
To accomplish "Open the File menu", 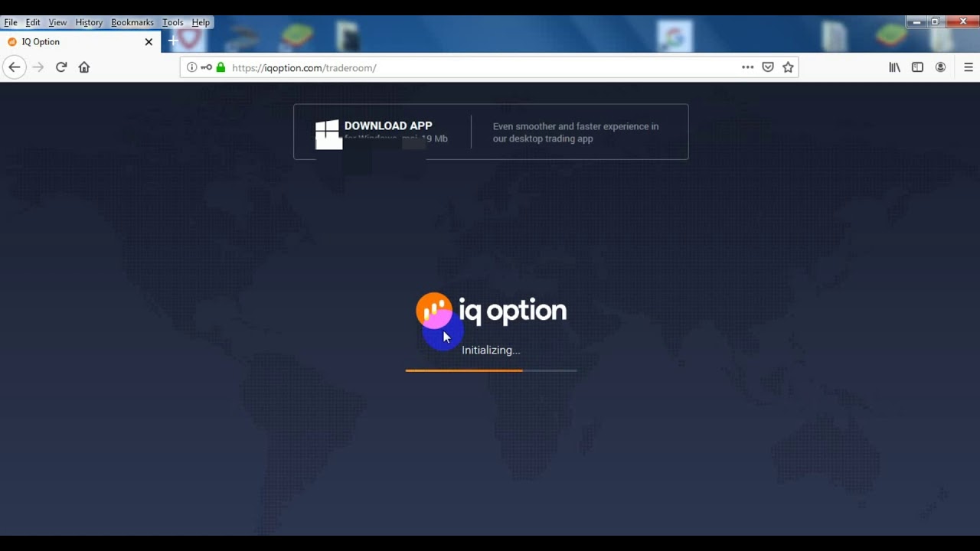I will point(11,22).
